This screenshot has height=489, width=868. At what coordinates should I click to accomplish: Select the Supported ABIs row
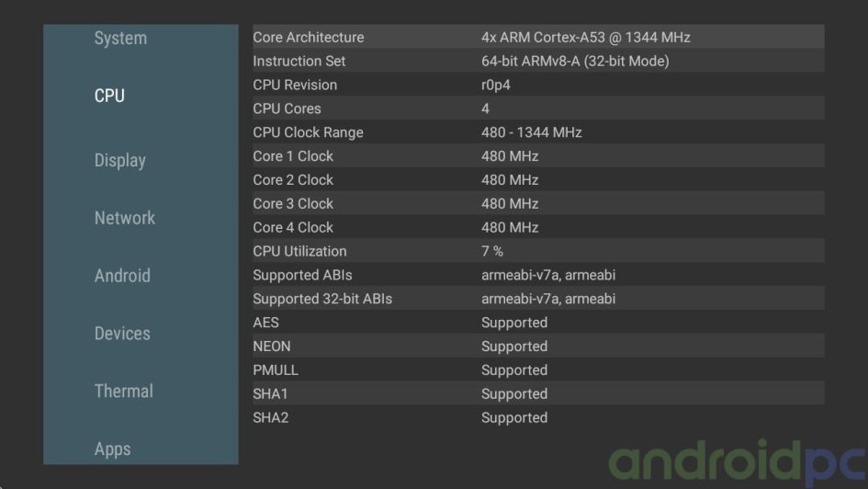coord(538,275)
